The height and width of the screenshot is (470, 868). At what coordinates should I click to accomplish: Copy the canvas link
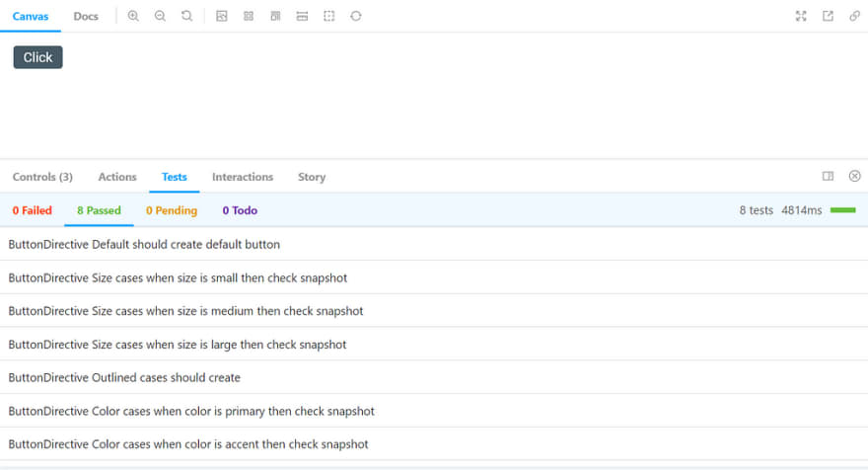(855, 16)
